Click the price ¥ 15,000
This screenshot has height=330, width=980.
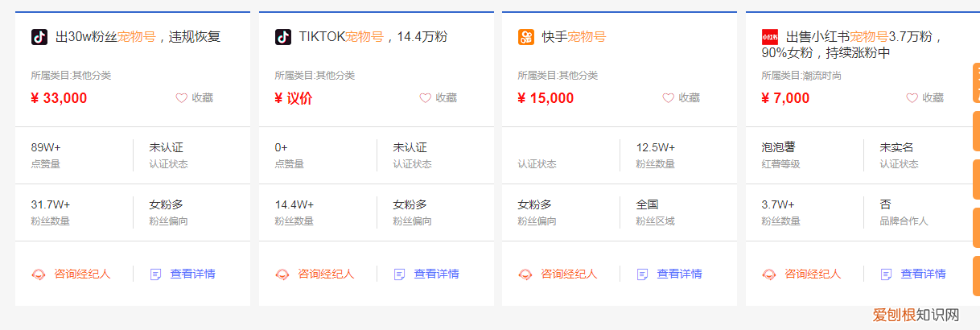546,98
